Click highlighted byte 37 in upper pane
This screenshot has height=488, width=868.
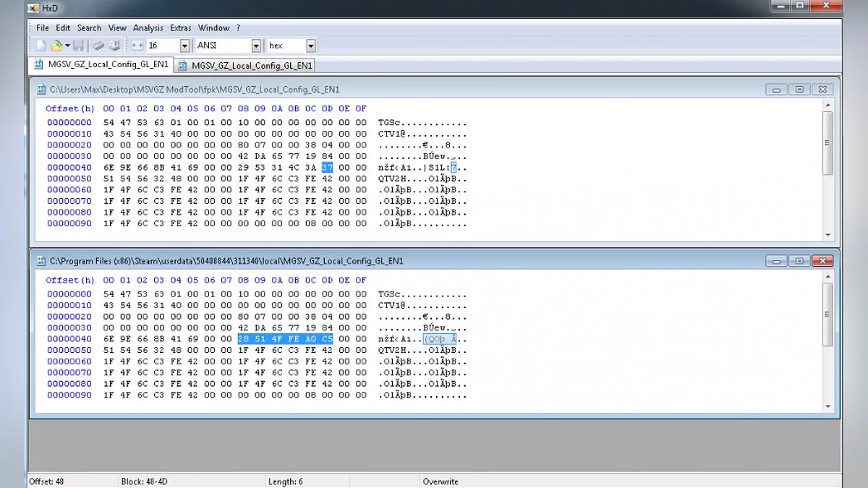click(327, 168)
